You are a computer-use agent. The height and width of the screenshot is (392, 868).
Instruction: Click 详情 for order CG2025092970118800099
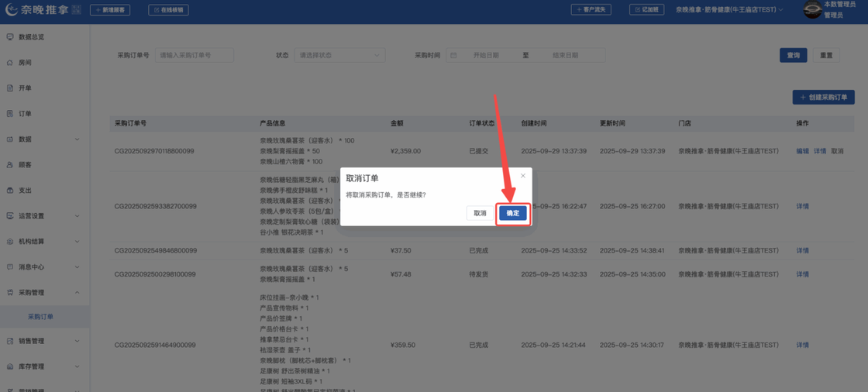pos(820,150)
